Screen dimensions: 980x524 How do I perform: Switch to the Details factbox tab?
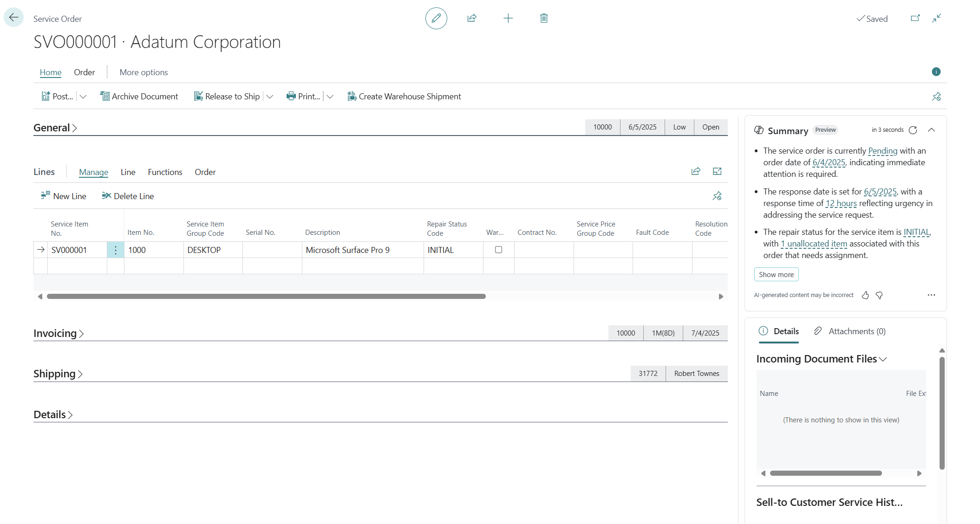[779, 331]
